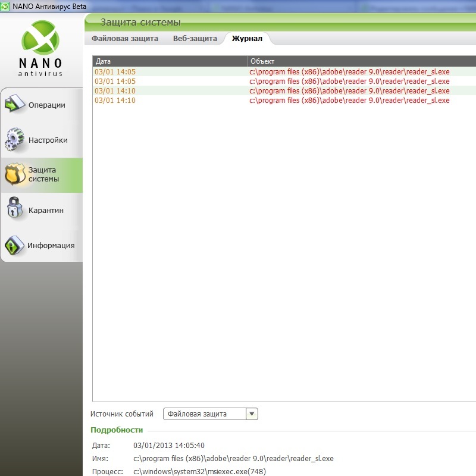Click the Файловая защита combo box field
Image resolution: width=476 pixels, height=476 pixels.
(204, 414)
